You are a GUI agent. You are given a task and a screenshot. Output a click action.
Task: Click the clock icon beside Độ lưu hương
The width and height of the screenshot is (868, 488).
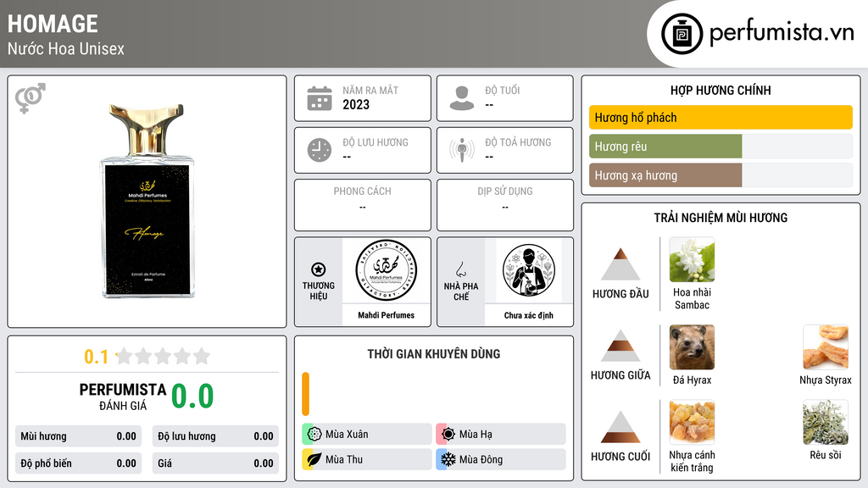(x=320, y=150)
